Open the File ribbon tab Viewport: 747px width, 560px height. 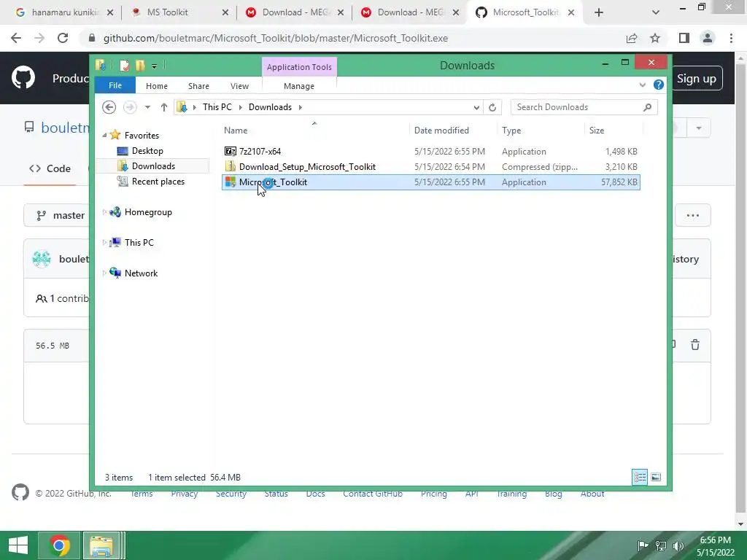tap(115, 85)
